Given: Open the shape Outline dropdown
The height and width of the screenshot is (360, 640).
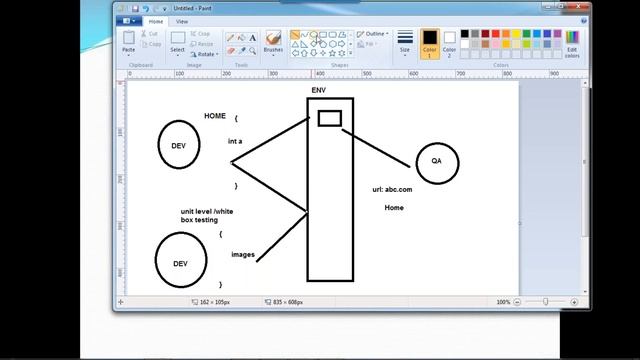Looking at the screenshot, I should point(373,34).
